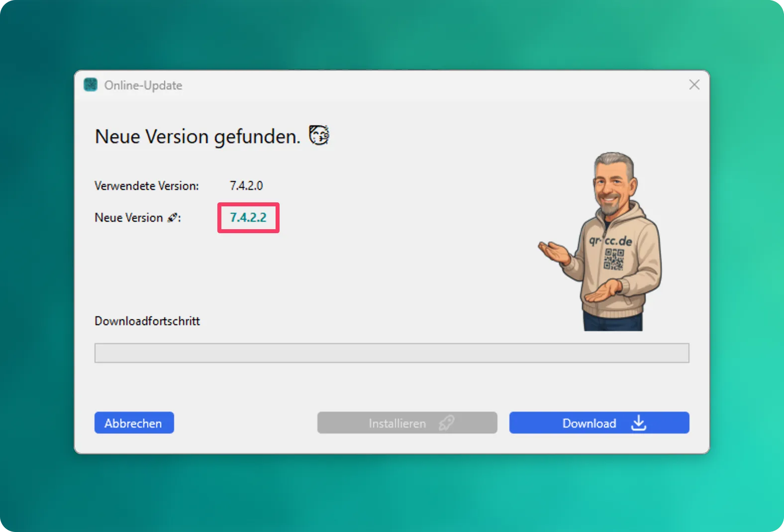Click the mascot's raised open hand

coord(554,251)
